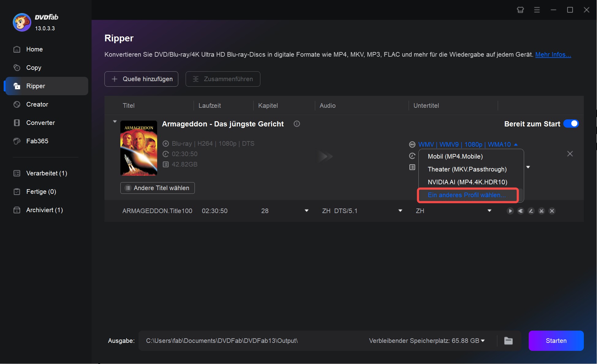597x364 pixels.
Task: Click the output size list icon
Action: pos(412,167)
